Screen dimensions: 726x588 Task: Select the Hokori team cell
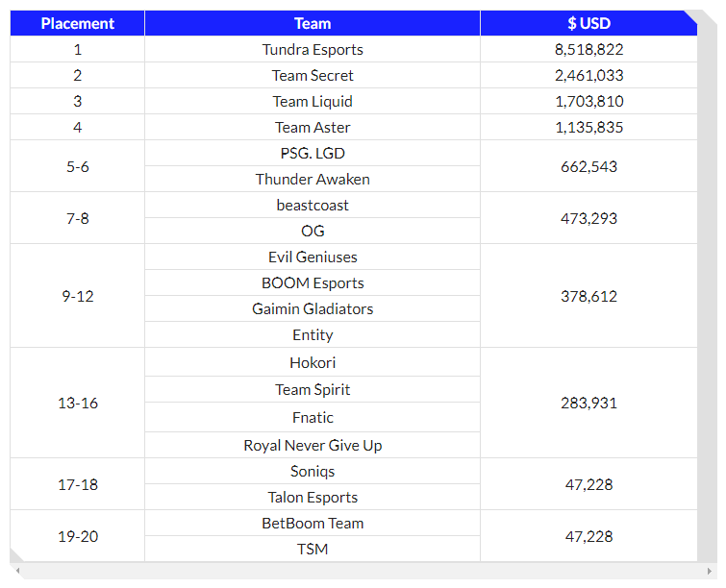[313, 362]
